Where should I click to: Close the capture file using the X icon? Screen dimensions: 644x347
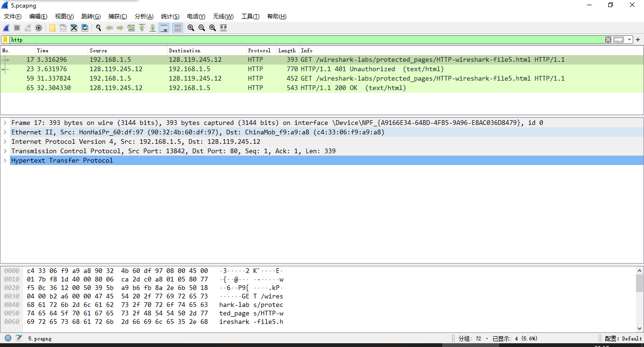[74, 28]
